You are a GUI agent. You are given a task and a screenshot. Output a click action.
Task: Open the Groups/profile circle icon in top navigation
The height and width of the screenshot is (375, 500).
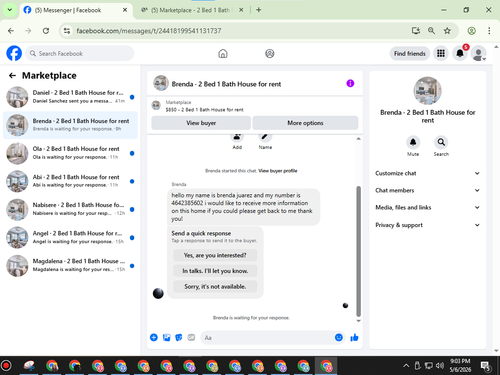pyautogui.click(x=270, y=53)
